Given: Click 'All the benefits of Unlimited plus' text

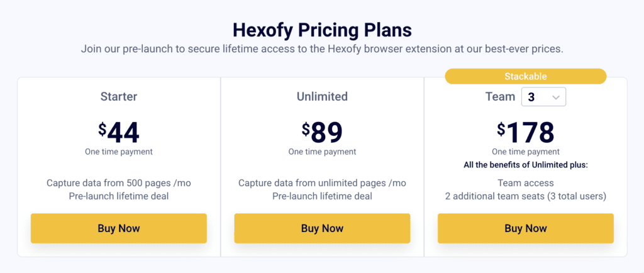Looking at the screenshot, I should tap(526, 165).
